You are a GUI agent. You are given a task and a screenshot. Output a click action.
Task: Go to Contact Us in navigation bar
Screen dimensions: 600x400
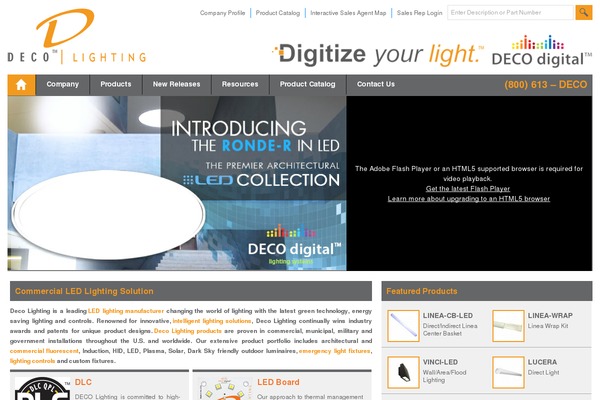click(376, 84)
